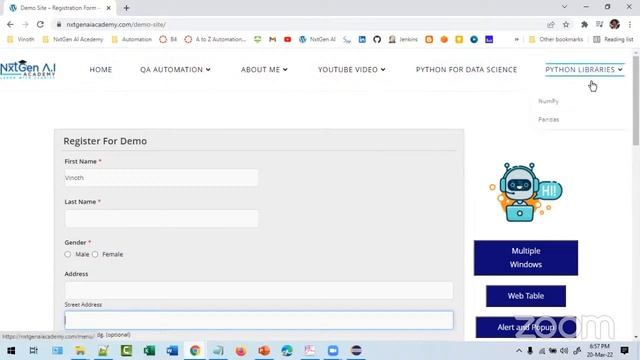Screen dimensions: 640x360
Task: Open PYTHON FOR DATA SCIENCE menu item
Action: coord(466,69)
